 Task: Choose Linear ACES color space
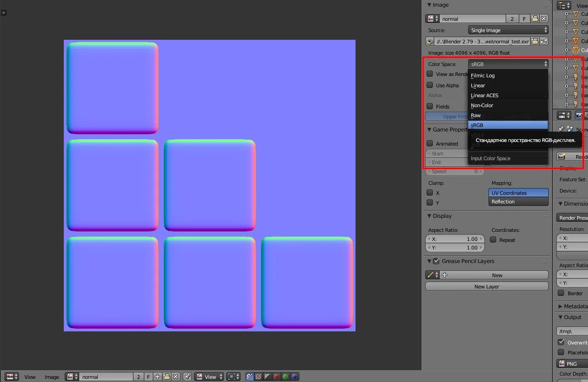click(x=508, y=95)
